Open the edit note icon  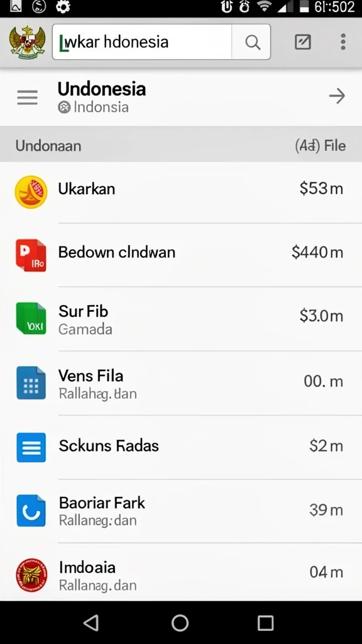pos(303,42)
